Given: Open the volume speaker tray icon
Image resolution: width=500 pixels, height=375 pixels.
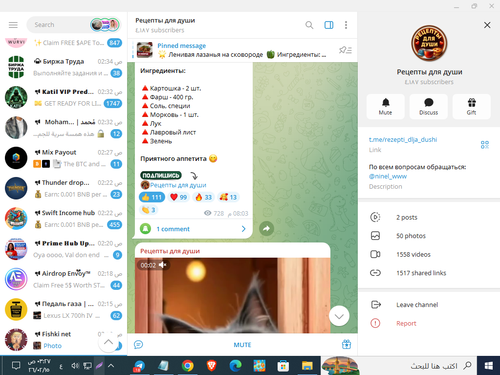Looking at the screenshot, I should pyautogui.click(x=75, y=366).
